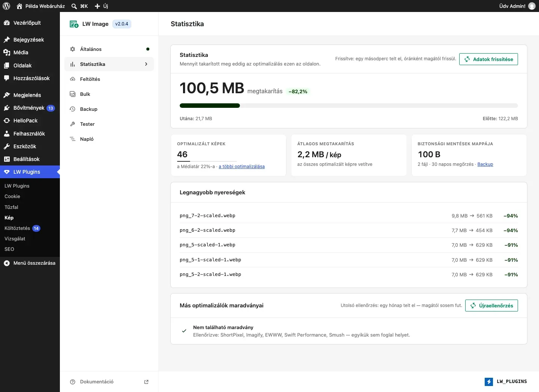Click the Újraellenőrzés button
Viewport: 539px width, 392px height.
[491, 306]
